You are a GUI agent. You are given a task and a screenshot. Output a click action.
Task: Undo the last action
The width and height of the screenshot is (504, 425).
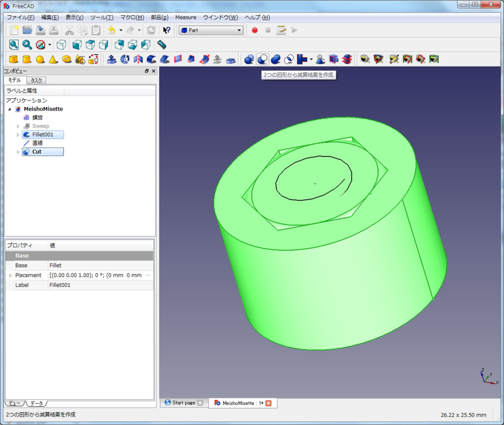[x=112, y=30]
